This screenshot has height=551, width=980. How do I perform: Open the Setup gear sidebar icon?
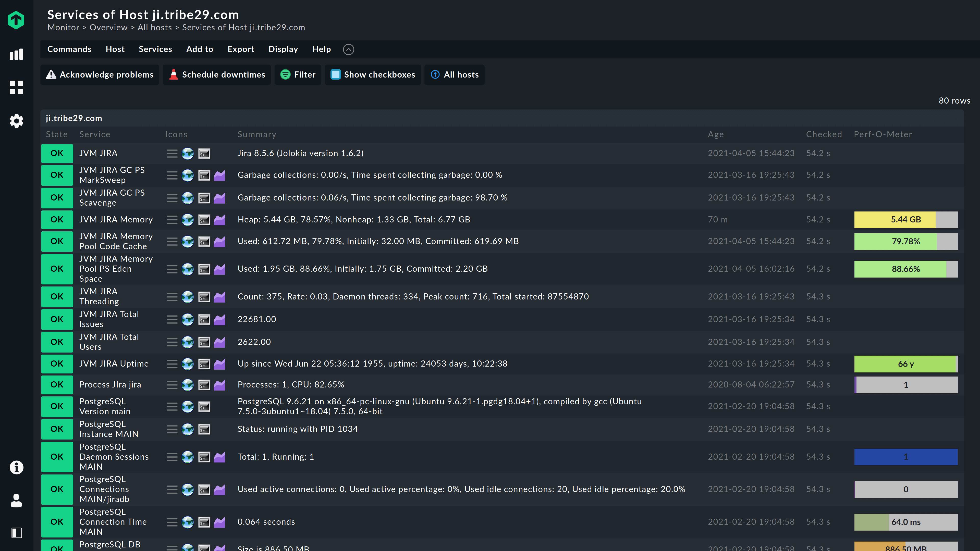point(16,121)
